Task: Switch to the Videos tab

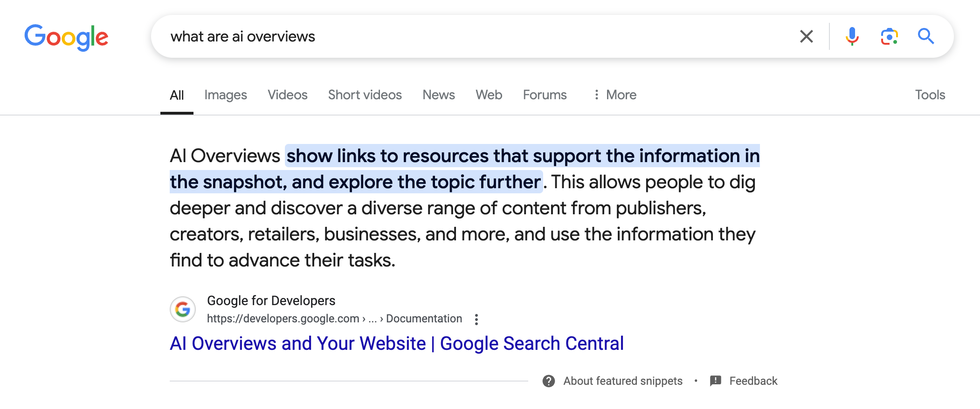Action: (x=288, y=95)
